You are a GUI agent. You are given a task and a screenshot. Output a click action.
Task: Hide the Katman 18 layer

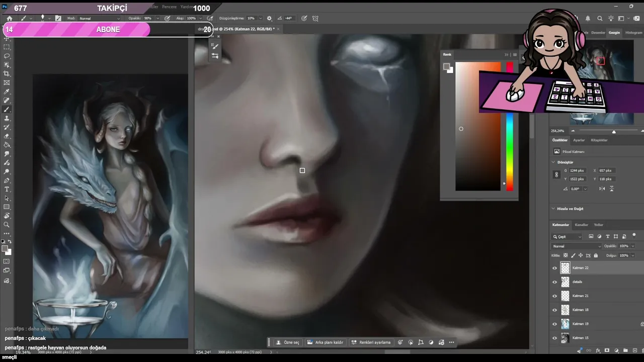click(555, 310)
